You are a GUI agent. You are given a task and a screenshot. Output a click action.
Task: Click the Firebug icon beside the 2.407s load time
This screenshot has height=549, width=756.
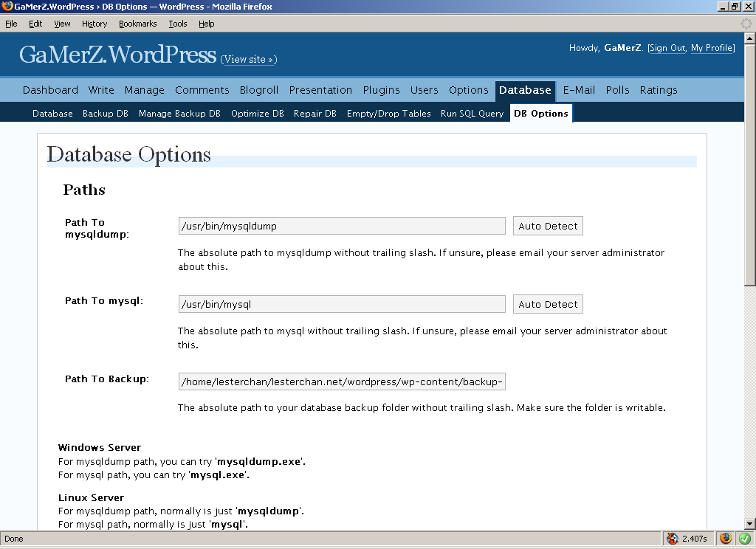[x=672, y=539]
